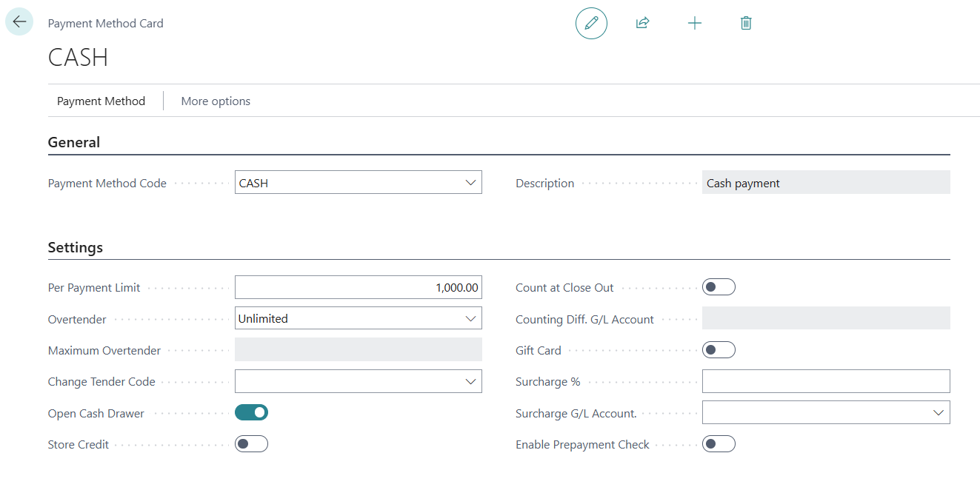
Task: Enable the Gift Card switch
Action: coord(719,349)
